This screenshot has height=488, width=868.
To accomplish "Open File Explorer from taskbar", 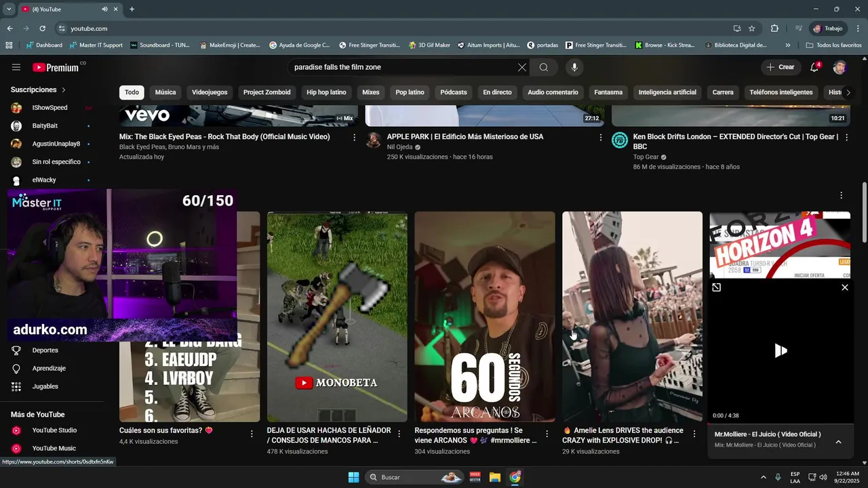I will point(495,477).
